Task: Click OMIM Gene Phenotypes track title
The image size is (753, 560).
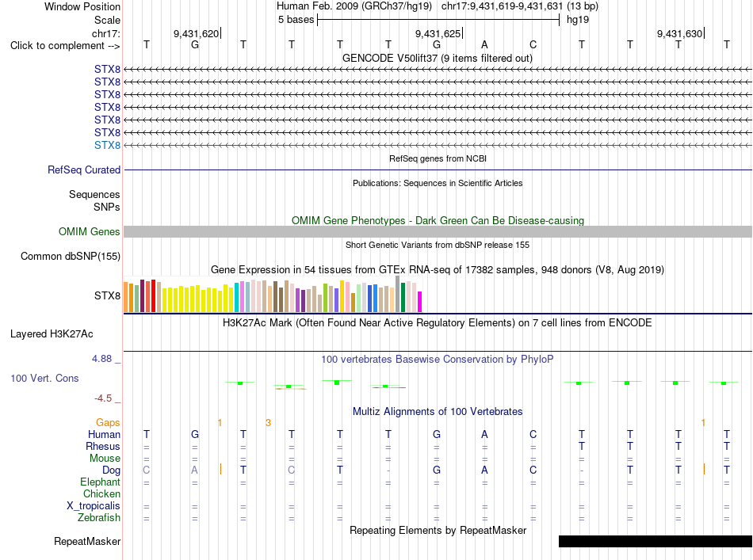Action: tap(438, 220)
